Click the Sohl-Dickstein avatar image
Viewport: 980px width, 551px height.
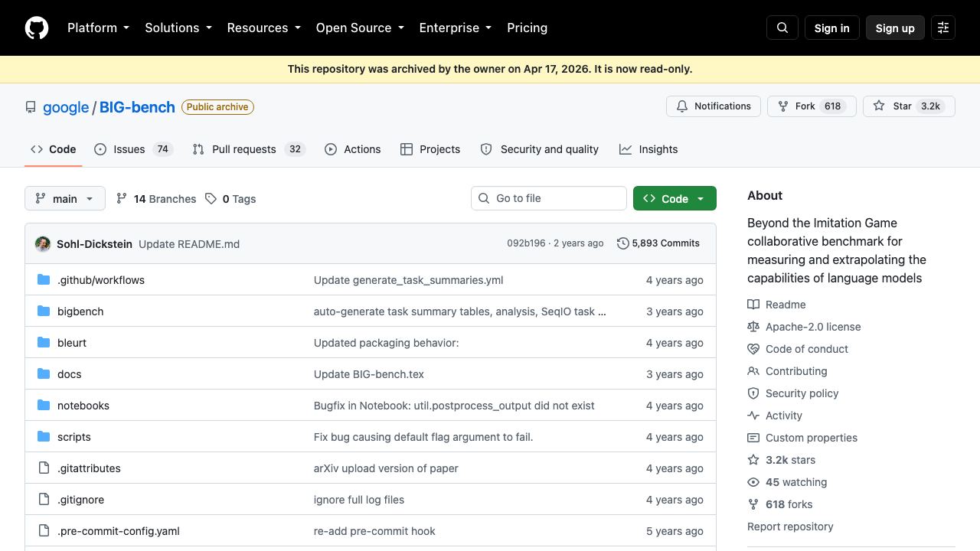click(x=43, y=243)
